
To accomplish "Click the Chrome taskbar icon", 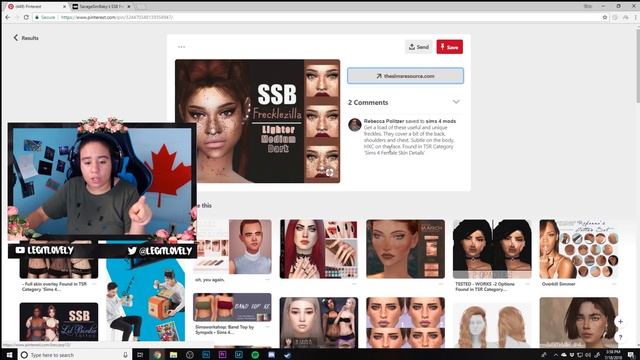I will click(157, 355).
